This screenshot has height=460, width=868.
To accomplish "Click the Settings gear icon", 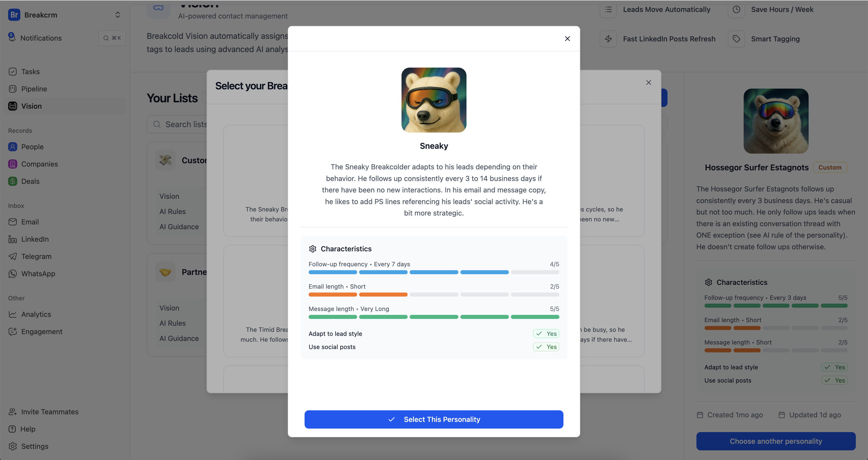I will (12, 446).
